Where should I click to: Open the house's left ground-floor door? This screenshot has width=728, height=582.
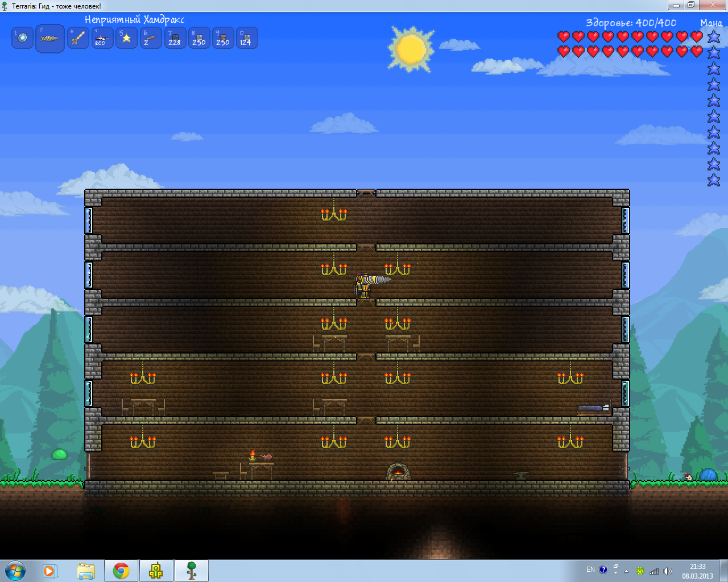click(88, 466)
